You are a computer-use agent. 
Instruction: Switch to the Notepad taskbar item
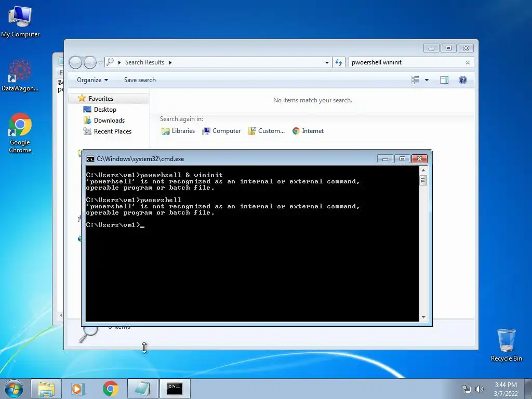tap(142, 389)
